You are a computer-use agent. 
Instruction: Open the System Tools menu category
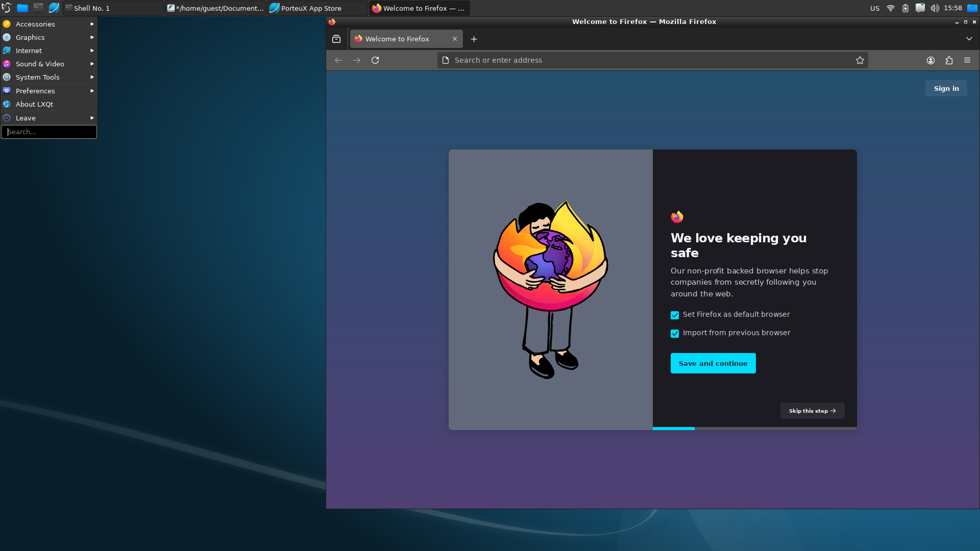point(49,77)
